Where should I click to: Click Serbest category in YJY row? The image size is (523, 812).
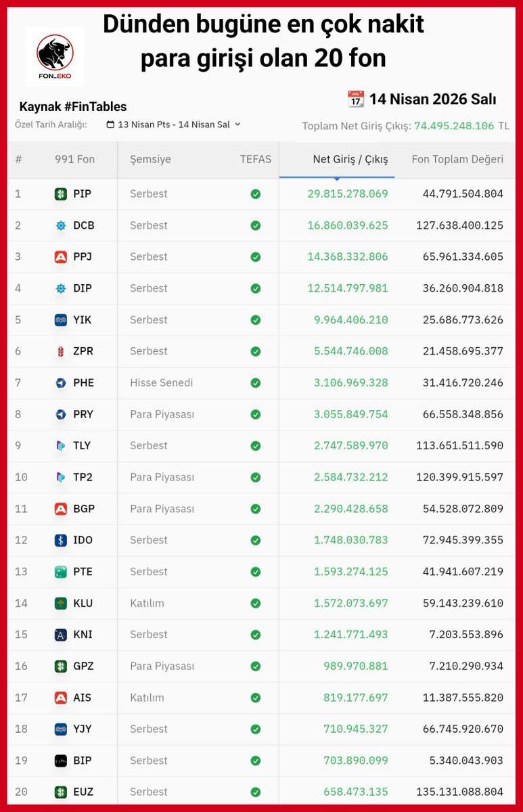click(149, 729)
